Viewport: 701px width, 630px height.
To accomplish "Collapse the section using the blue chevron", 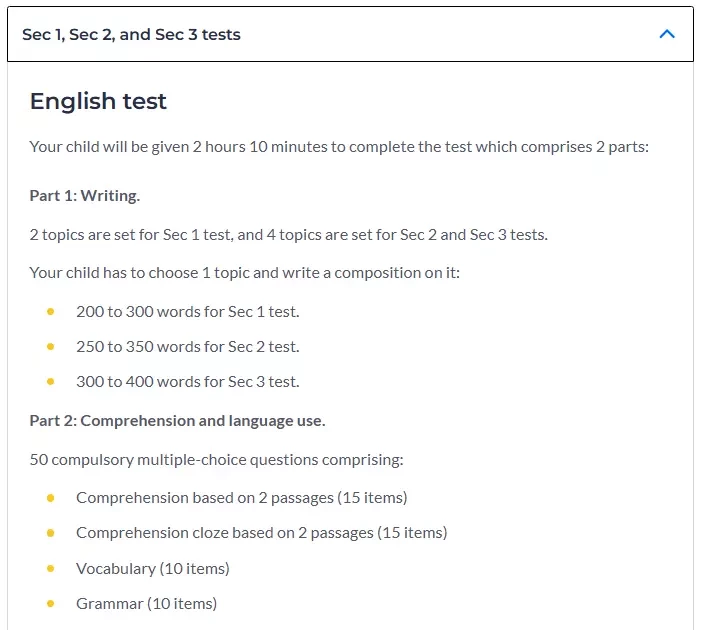I will coord(667,34).
